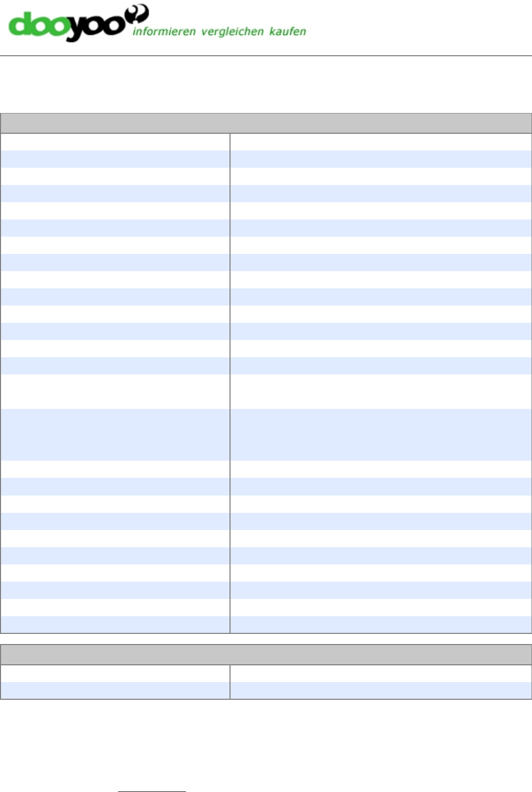Image resolution: width=532 pixels, height=792 pixels.
Task: Select the gray header bar of the small lower table
Action: 266,655
